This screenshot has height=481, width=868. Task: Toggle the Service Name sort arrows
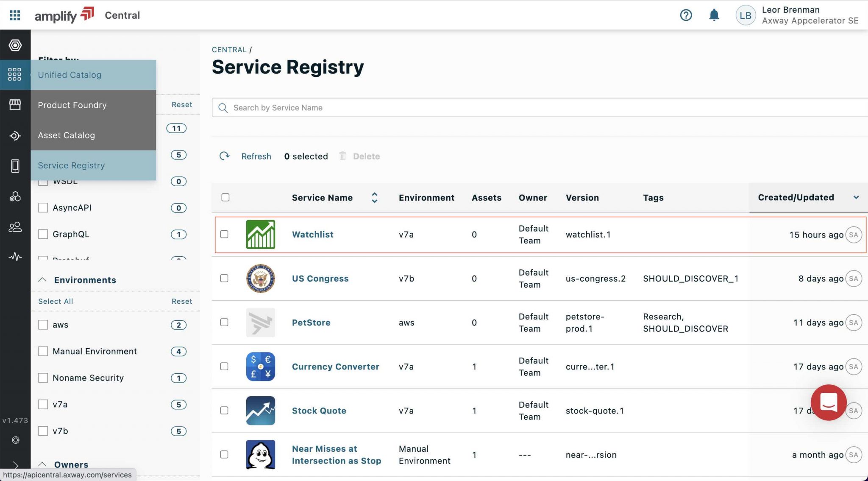pos(375,197)
